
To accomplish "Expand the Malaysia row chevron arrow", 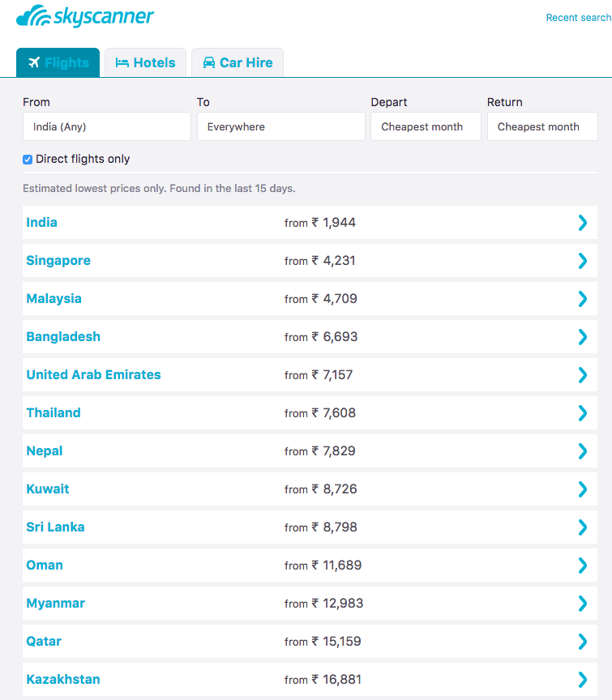I will 583,299.
